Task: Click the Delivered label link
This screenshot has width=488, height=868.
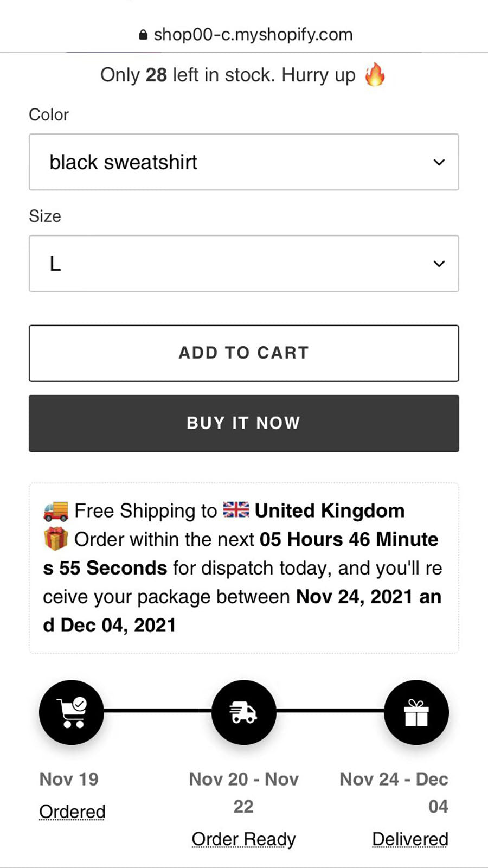Action: coord(410,839)
